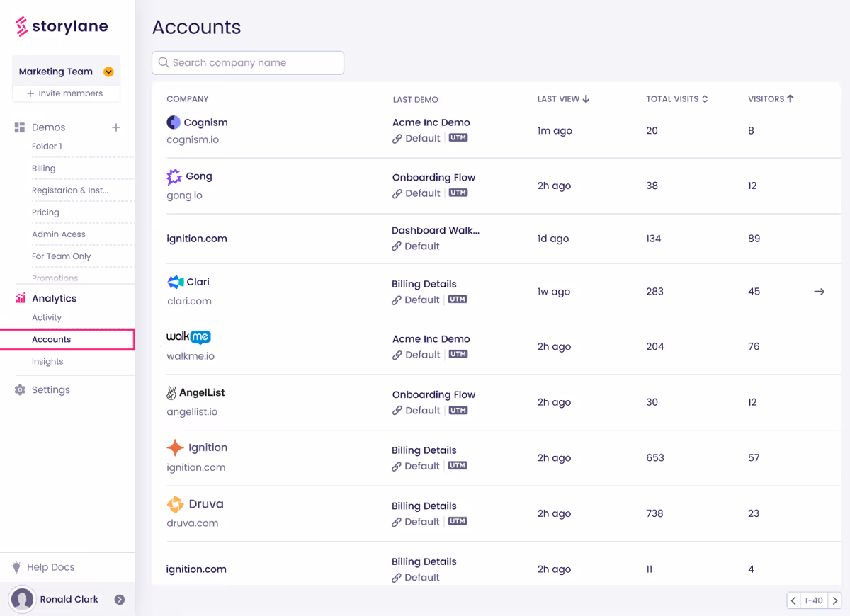
Task: Click the search magnifier icon
Action: 164,63
